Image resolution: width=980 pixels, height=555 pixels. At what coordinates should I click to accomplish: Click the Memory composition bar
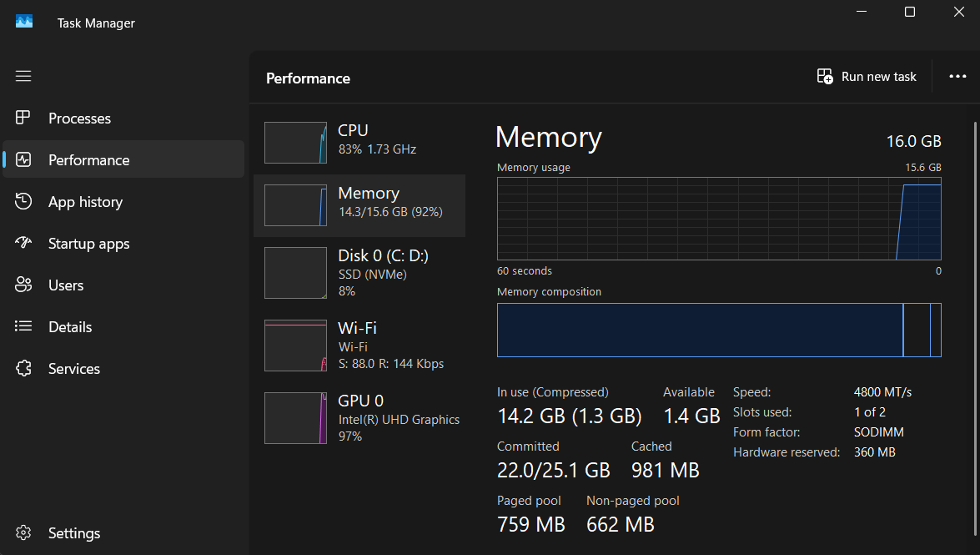click(x=719, y=330)
